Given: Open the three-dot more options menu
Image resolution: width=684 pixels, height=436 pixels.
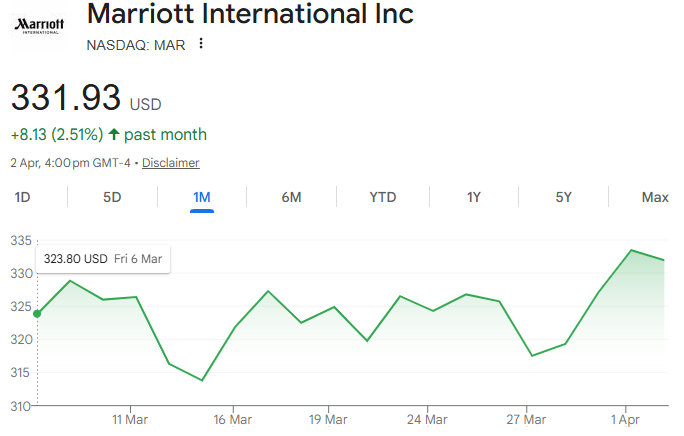Looking at the screenshot, I should (x=201, y=44).
